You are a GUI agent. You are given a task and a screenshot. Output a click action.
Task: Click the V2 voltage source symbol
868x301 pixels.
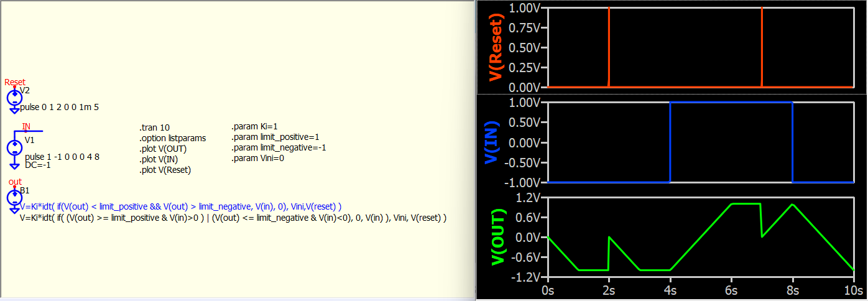[x=14, y=98]
